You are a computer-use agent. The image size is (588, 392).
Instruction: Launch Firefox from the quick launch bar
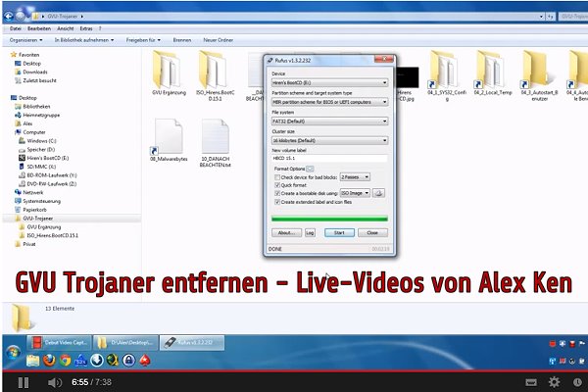[49, 361]
